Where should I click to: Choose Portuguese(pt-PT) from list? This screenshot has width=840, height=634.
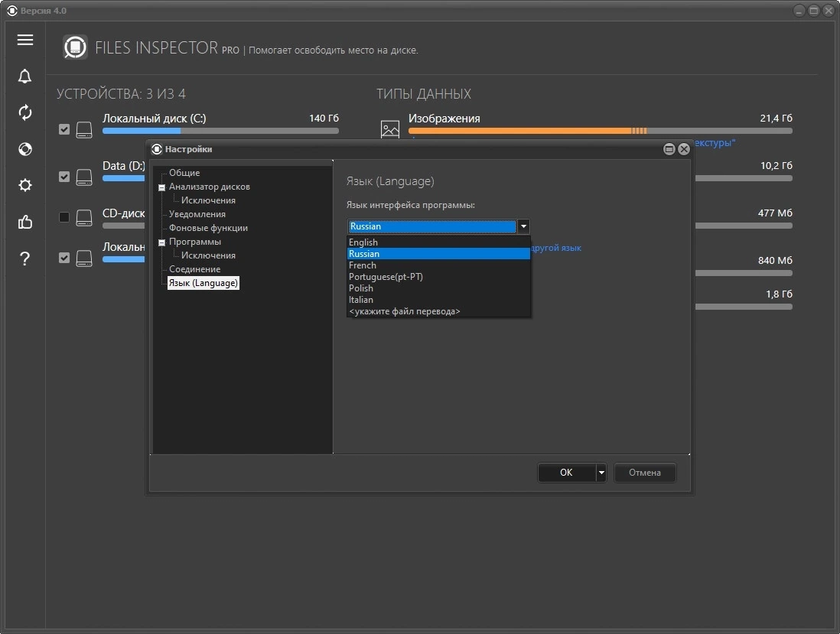[x=439, y=277]
